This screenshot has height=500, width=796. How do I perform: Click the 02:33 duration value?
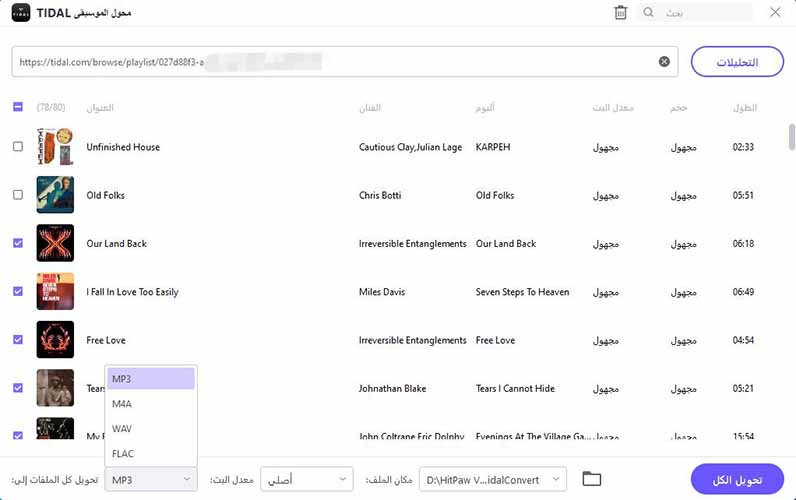point(743,147)
